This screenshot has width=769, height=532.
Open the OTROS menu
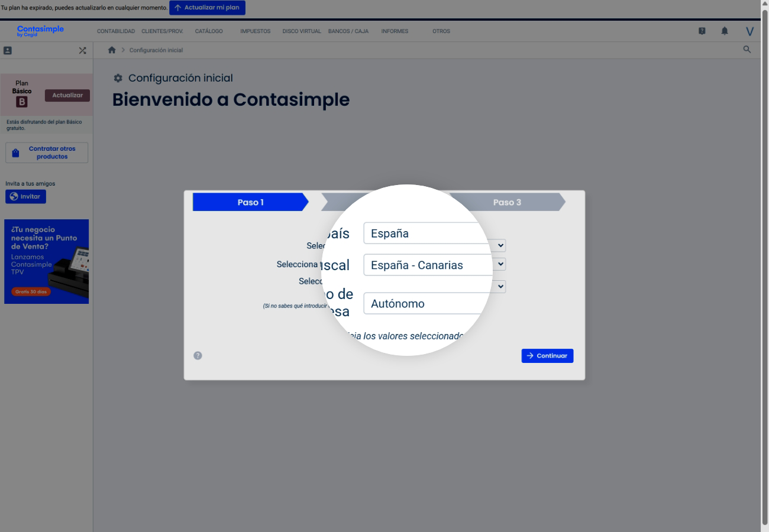pos(441,31)
